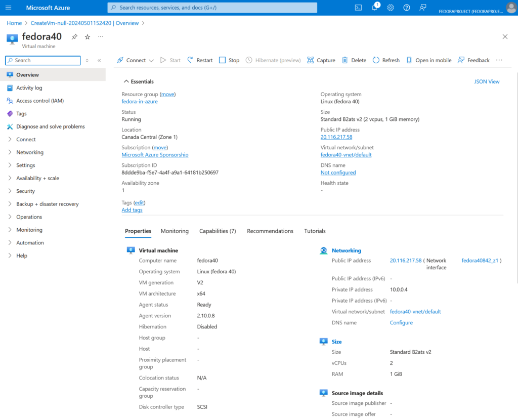Refresh the overview page
The width and height of the screenshot is (518, 420).
386,60
